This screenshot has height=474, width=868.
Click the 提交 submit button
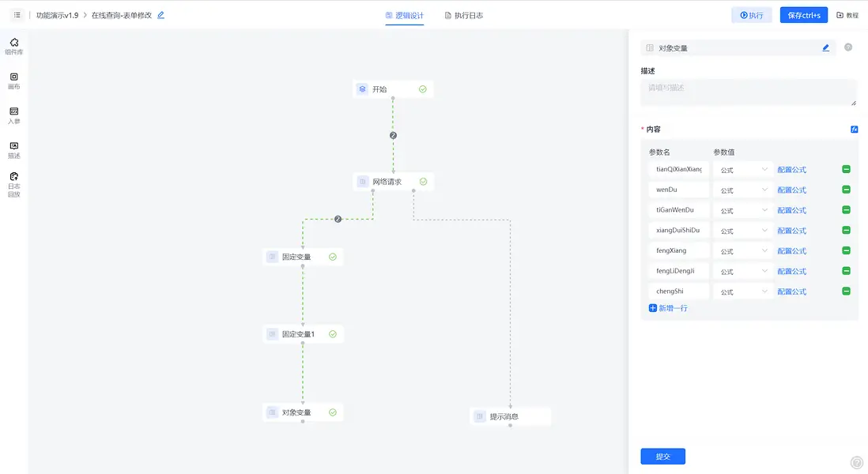(x=662, y=457)
